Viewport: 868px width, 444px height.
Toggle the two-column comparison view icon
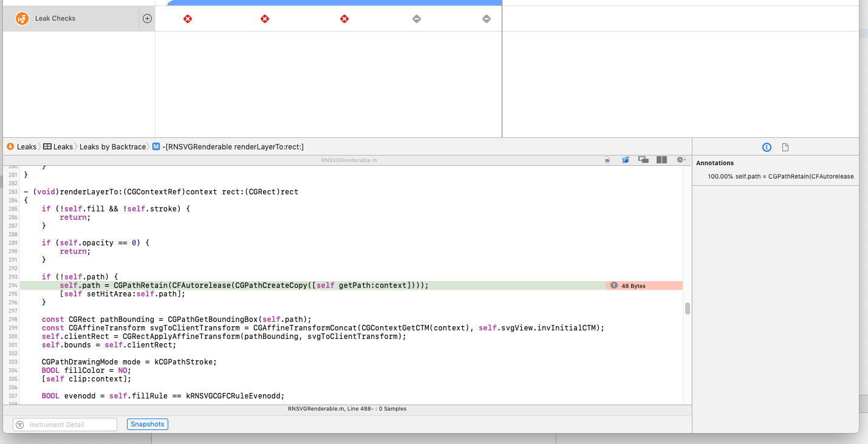pos(661,160)
